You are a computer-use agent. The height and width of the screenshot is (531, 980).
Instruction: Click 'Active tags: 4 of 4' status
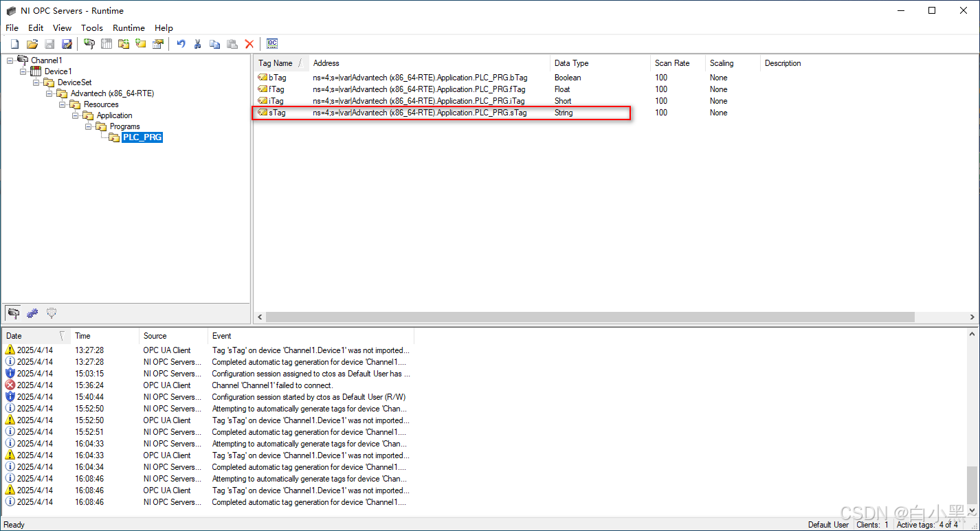[927, 525]
